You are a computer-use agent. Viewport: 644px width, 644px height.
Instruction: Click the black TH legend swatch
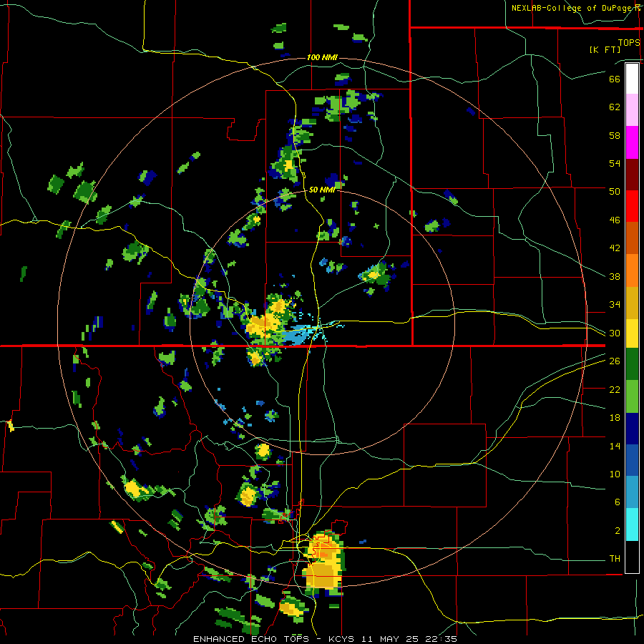pyautogui.click(x=632, y=557)
